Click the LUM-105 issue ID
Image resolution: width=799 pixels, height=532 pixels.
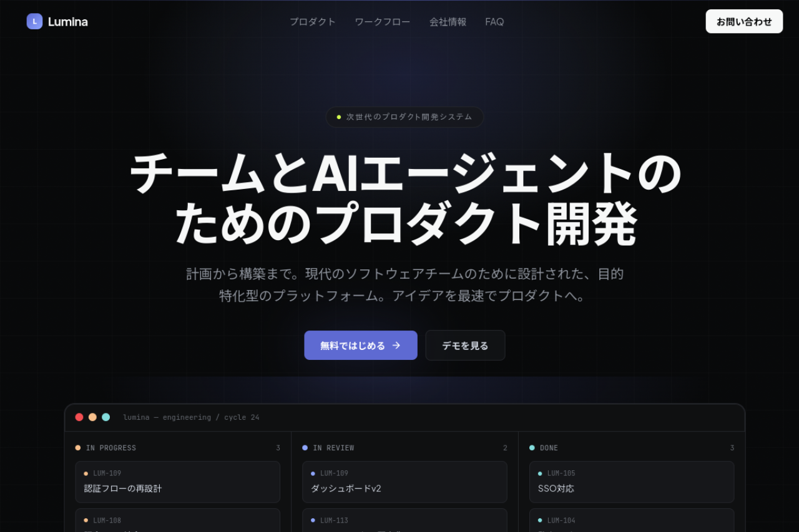(561, 473)
